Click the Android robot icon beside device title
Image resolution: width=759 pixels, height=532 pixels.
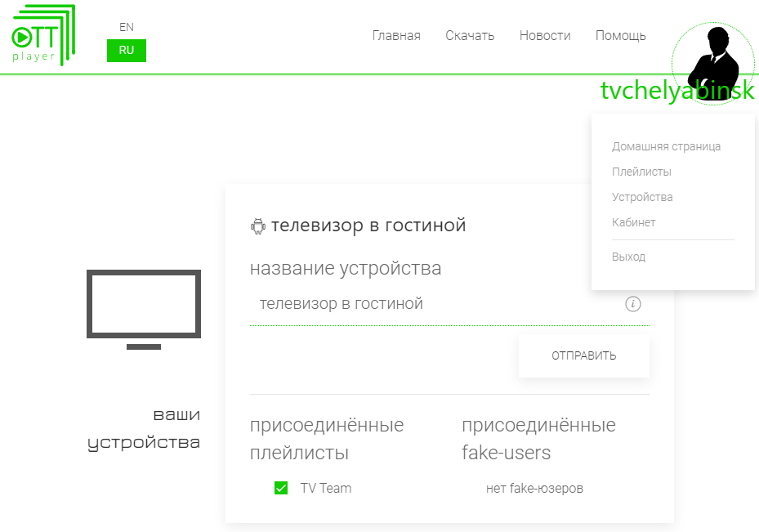point(258,226)
